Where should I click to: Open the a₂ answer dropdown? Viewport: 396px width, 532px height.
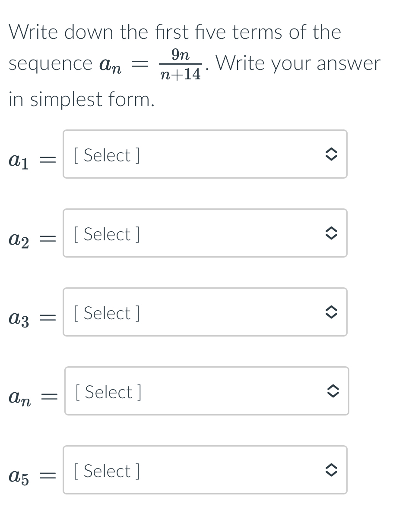pyautogui.click(x=205, y=233)
